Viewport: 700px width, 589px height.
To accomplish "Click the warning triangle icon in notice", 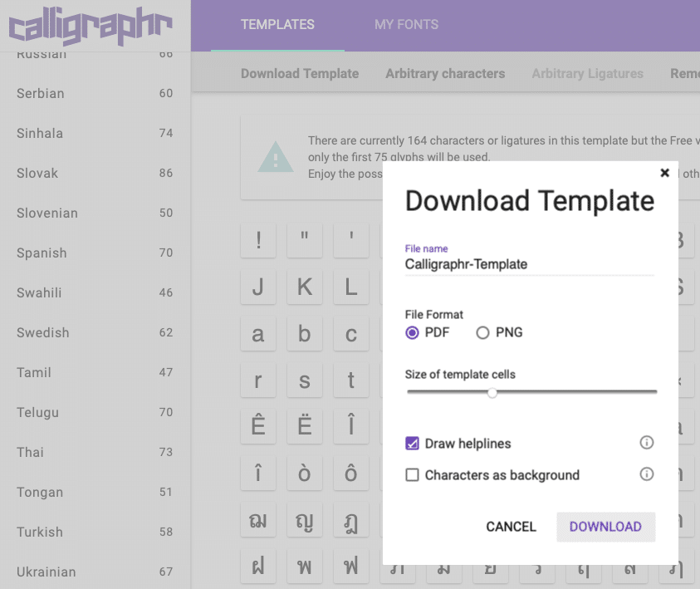I will tap(275, 157).
